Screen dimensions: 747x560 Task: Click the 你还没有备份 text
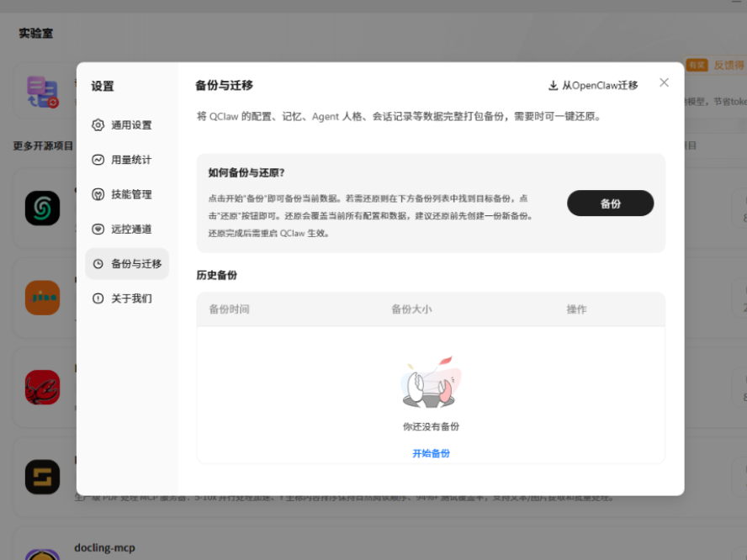point(432,426)
